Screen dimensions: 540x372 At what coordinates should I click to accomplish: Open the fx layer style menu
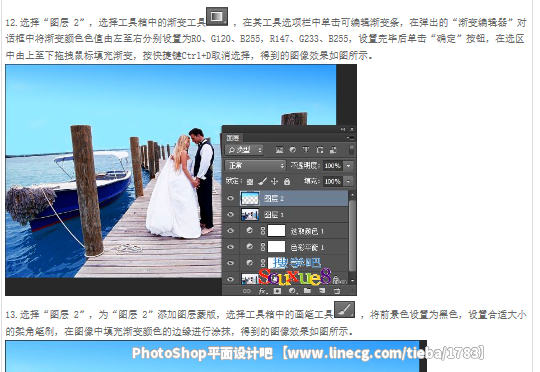pyautogui.click(x=263, y=291)
